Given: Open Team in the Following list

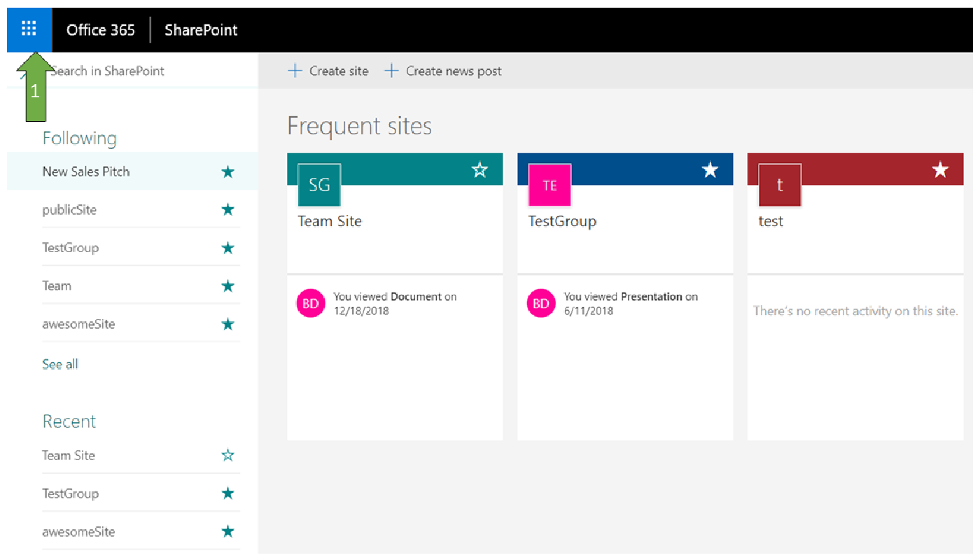Looking at the screenshot, I should tap(57, 286).
